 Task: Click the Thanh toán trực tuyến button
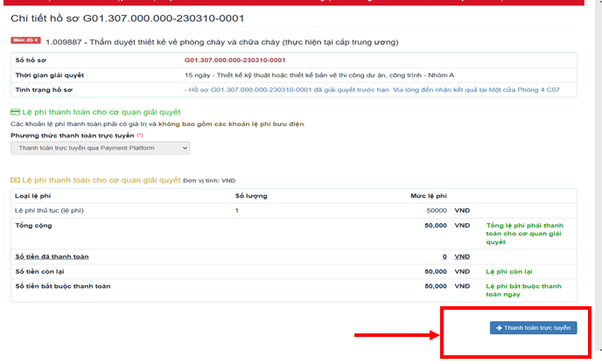coord(533,328)
